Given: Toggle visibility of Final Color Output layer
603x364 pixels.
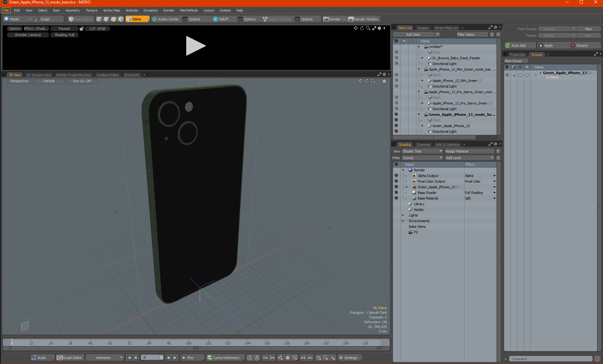Looking at the screenshot, I should [396, 181].
